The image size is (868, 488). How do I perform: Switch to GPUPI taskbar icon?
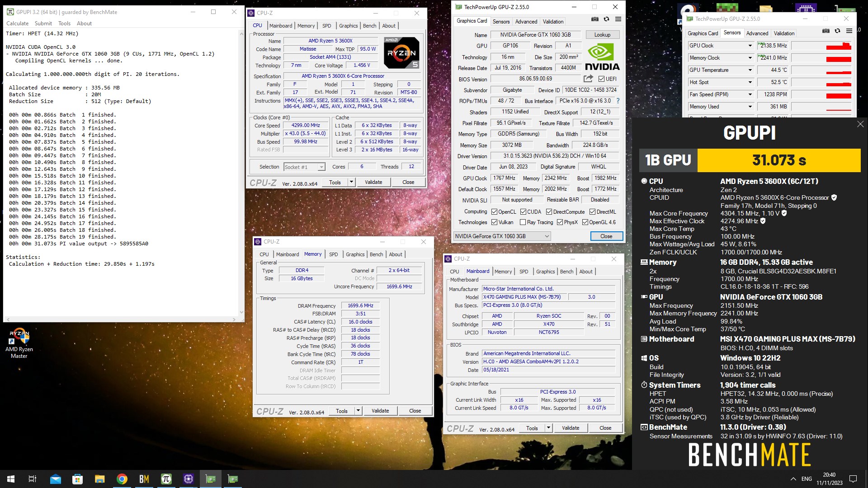tap(166, 479)
